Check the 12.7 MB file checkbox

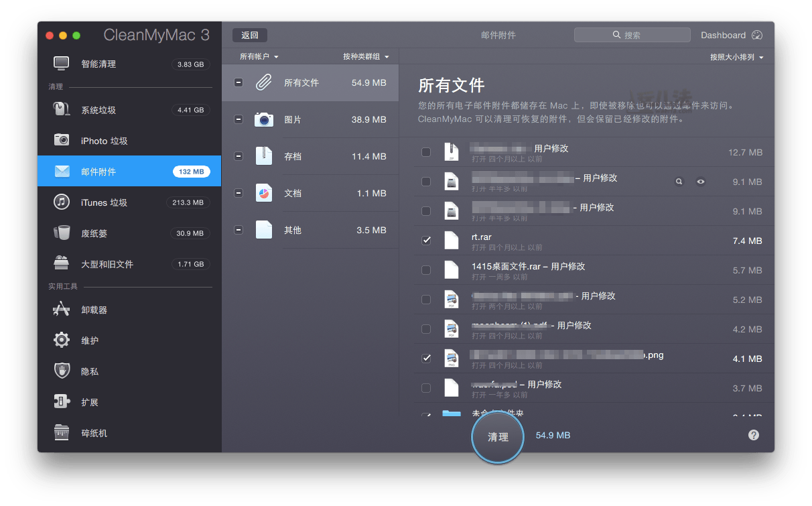[x=426, y=152]
